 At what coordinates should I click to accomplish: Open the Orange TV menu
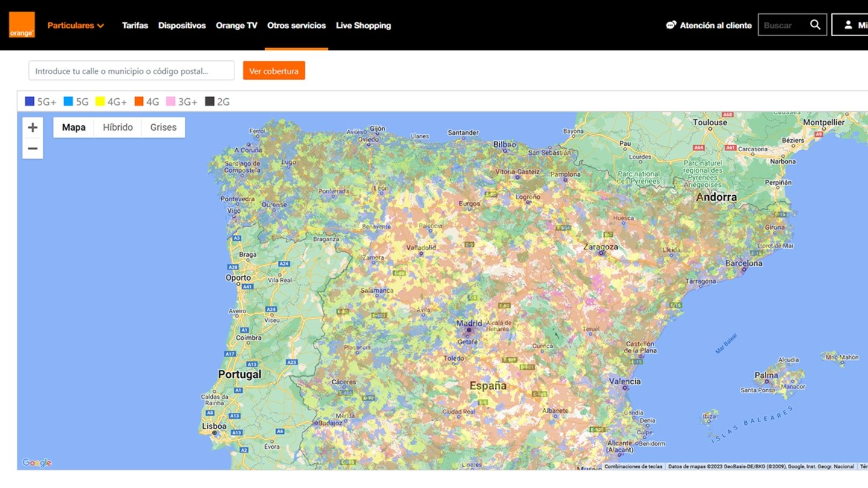[236, 25]
